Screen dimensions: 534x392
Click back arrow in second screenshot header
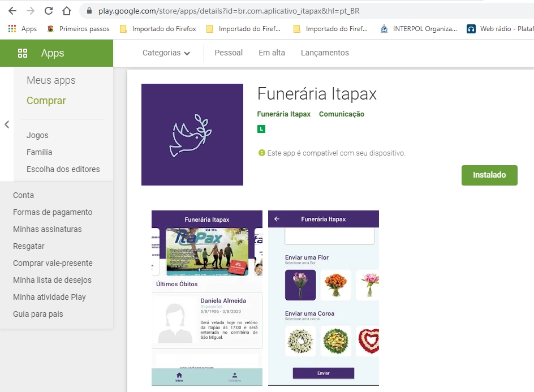click(x=277, y=219)
